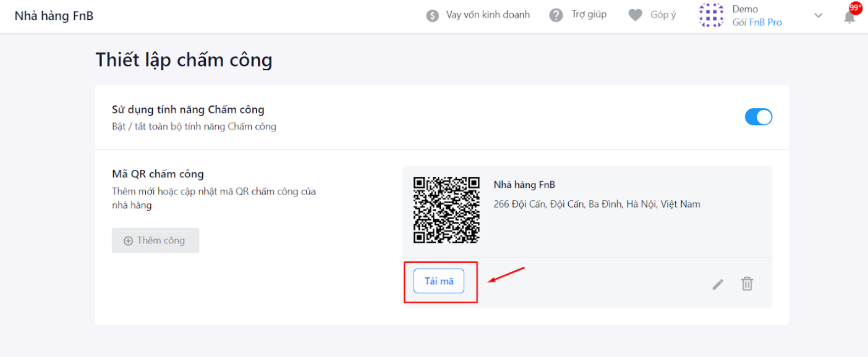Click the QR code image

tap(446, 210)
